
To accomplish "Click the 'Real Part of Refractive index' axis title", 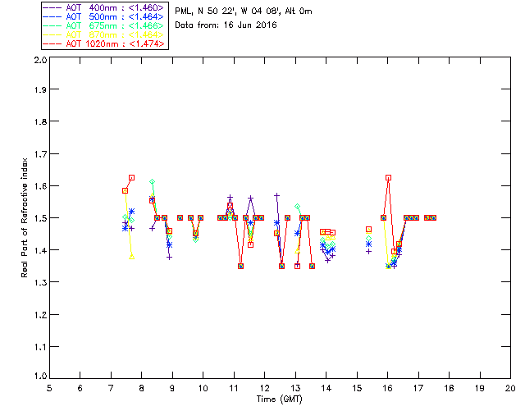I will pyautogui.click(x=24, y=217).
